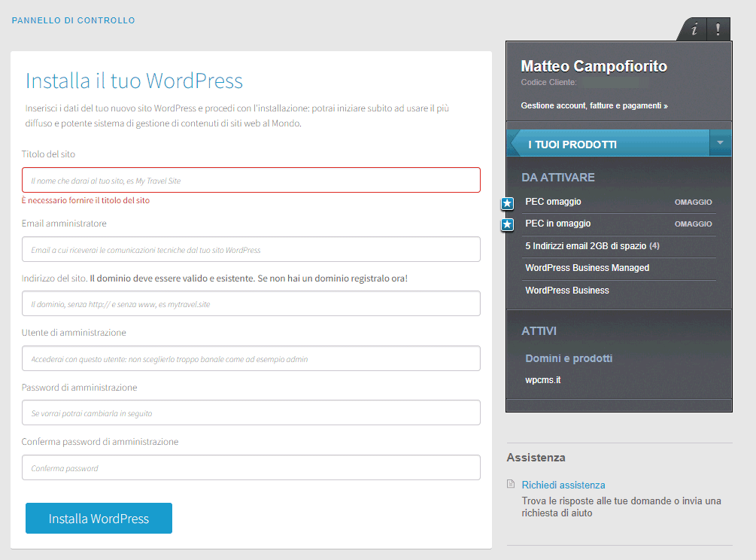Open the WordPress Business product

pos(567,291)
